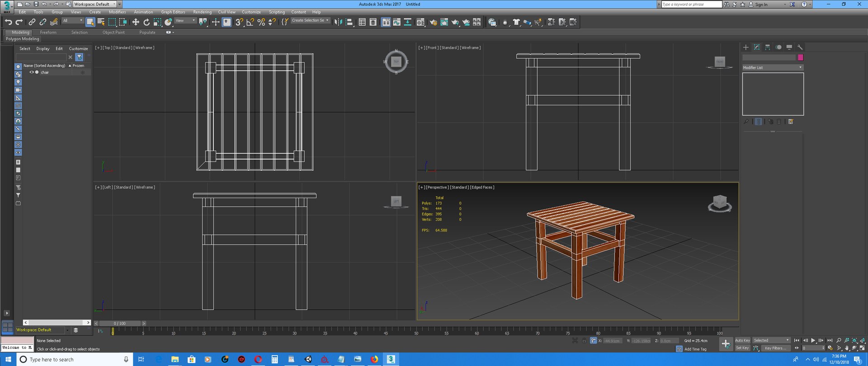Expand the Modifier List dropdown

pos(773,67)
